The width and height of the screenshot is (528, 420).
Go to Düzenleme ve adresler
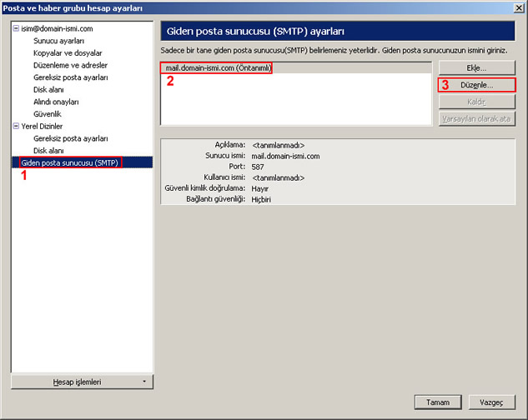(70, 65)
